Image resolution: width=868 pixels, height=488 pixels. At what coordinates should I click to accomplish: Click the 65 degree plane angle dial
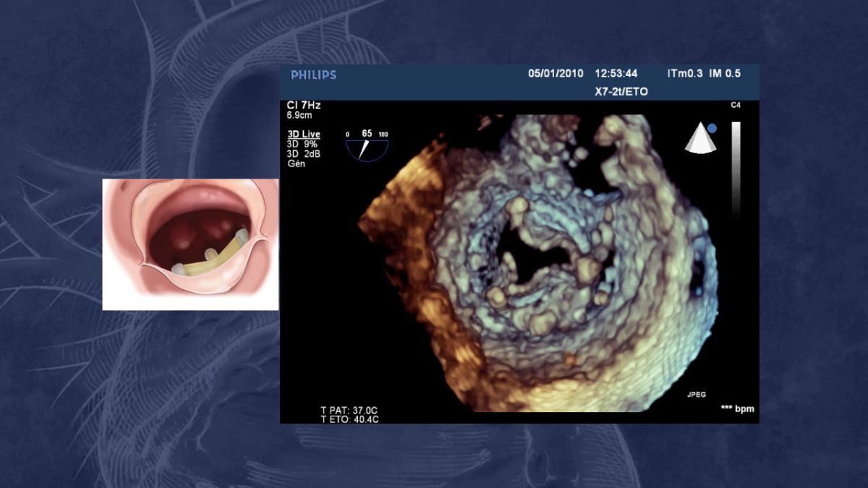click(367, 145)
